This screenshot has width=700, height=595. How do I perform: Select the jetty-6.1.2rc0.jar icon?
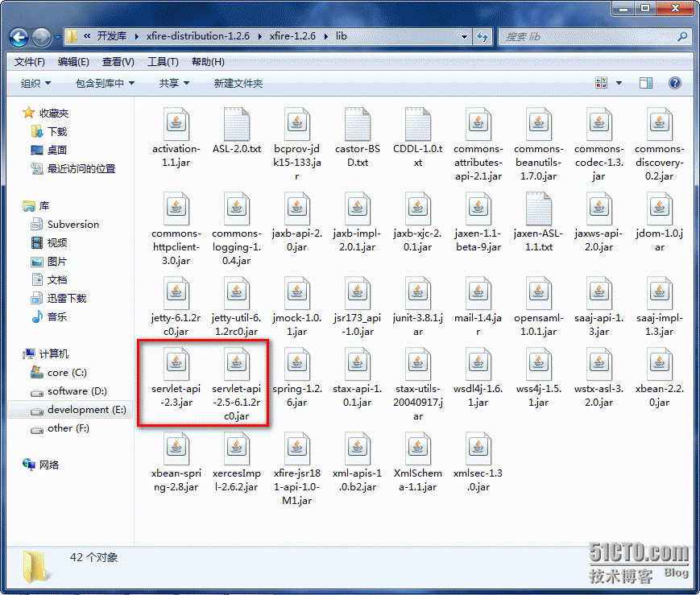tap(176, 293)
